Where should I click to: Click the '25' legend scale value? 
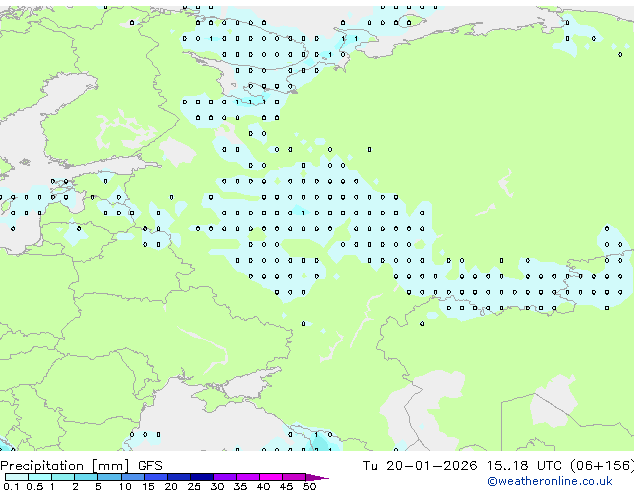194,486
